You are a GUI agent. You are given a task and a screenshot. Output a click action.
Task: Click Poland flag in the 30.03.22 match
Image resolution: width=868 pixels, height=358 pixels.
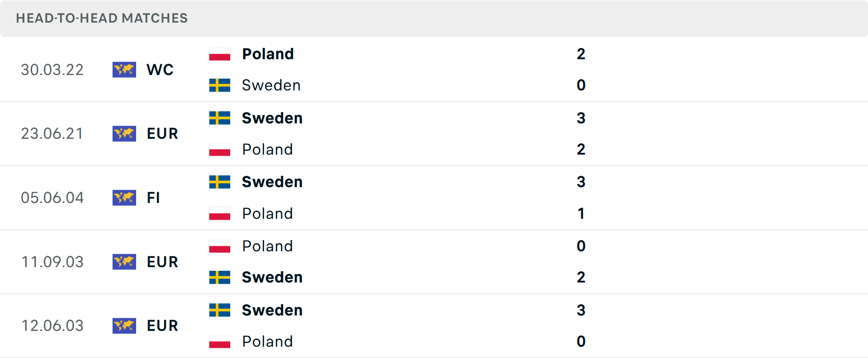[x=220, y=54]
